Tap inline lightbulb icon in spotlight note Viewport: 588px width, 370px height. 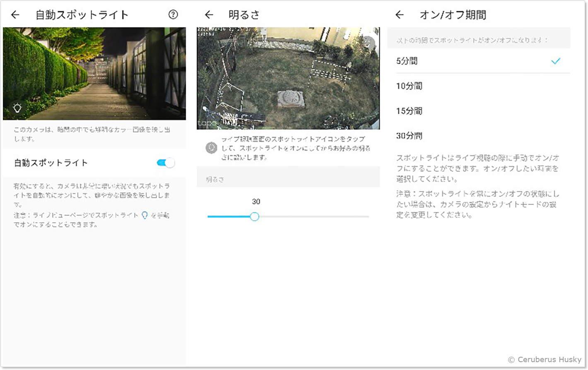145,215
